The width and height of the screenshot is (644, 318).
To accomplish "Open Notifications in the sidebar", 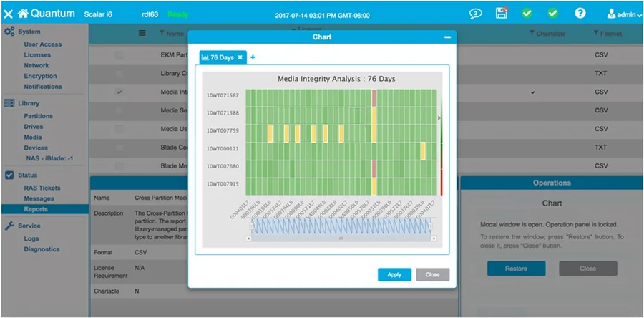I will point(43,86).
